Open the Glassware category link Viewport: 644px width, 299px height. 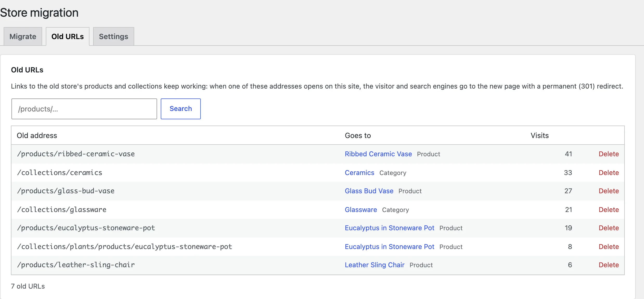(361, 210)
